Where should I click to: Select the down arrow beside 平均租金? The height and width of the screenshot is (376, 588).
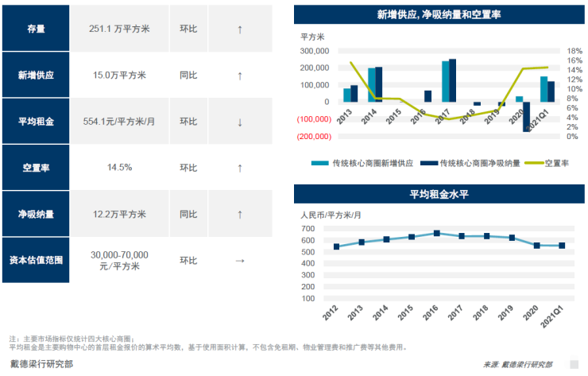240,122
